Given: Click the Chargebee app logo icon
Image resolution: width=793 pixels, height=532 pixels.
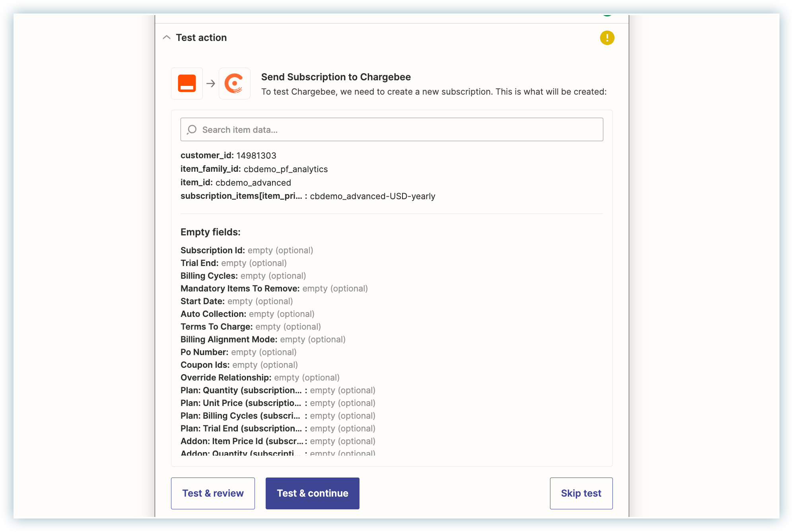Looking at the screenshot, I should click(234, 83).
